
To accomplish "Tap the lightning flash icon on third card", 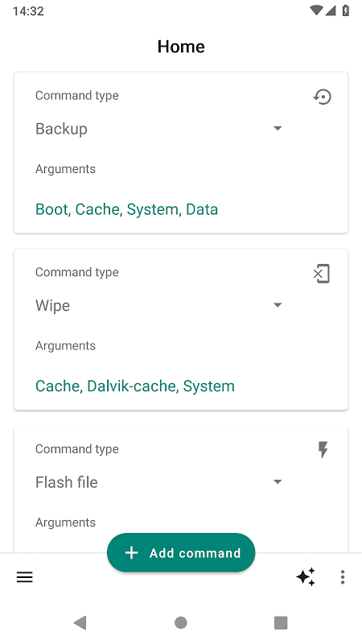I will tap(323, 450).
